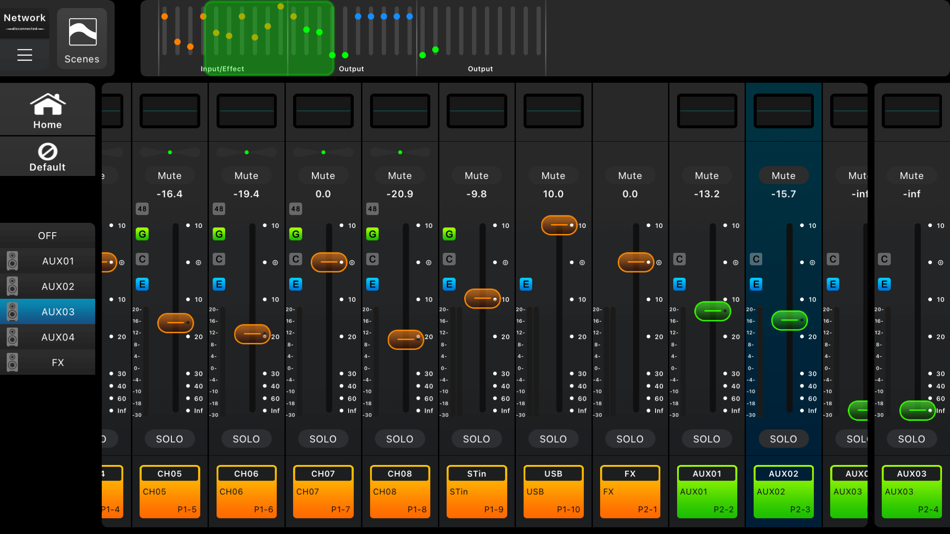The image size is (950, 534).
Task: Open gate G icon on CH06
Action: 219,234
